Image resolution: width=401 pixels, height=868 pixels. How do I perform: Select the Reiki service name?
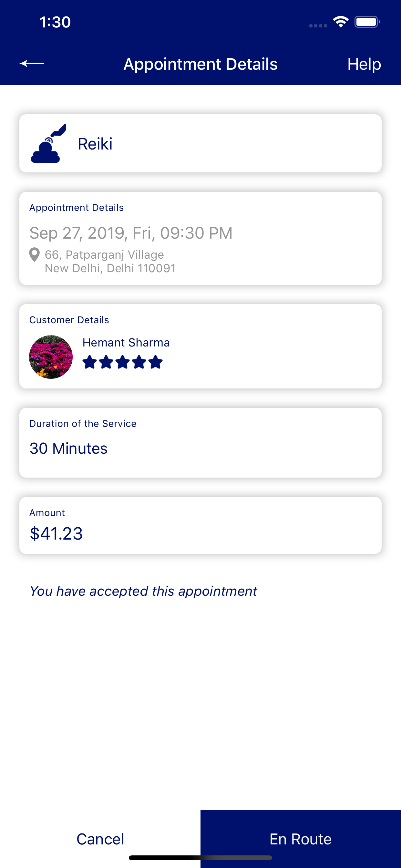[95, 144]
